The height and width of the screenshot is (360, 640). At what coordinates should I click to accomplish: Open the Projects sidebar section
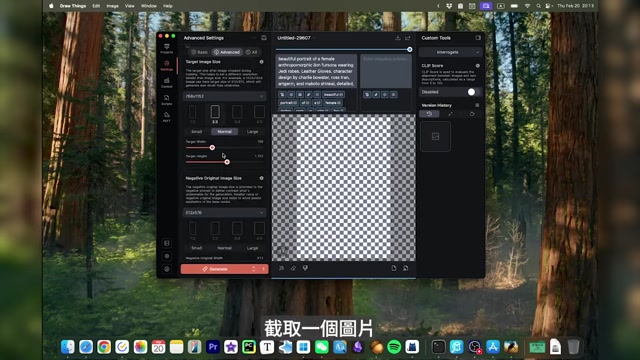click(x=167, y=49)
